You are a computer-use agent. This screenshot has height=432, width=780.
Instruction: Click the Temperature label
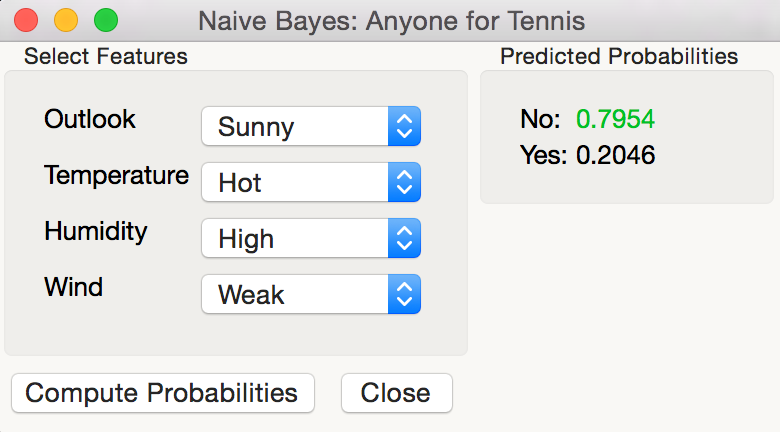click(x=116, y=176)
